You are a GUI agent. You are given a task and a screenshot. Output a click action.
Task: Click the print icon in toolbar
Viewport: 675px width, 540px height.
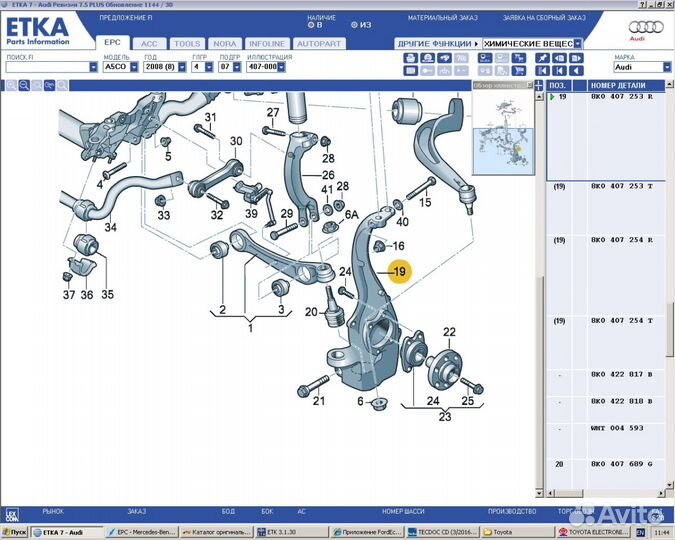click(410, 59)
